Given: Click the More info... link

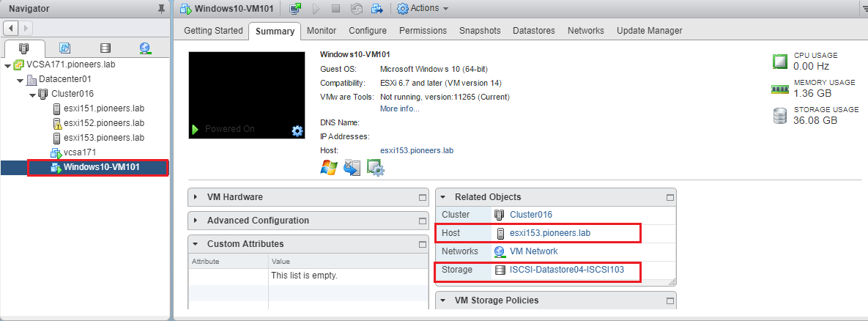Looking at the screenshot, I should point(400,108).
